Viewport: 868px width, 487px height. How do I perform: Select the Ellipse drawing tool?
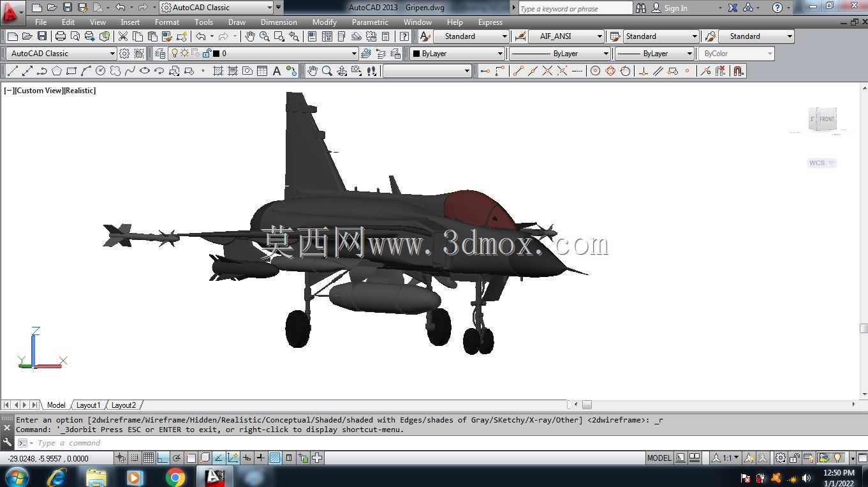point(145,71)
